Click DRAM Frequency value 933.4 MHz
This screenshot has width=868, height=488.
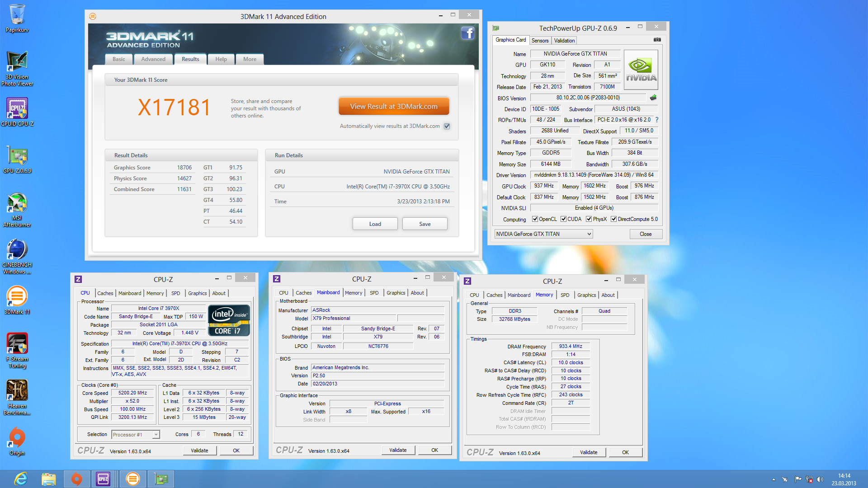pos(571,347)
